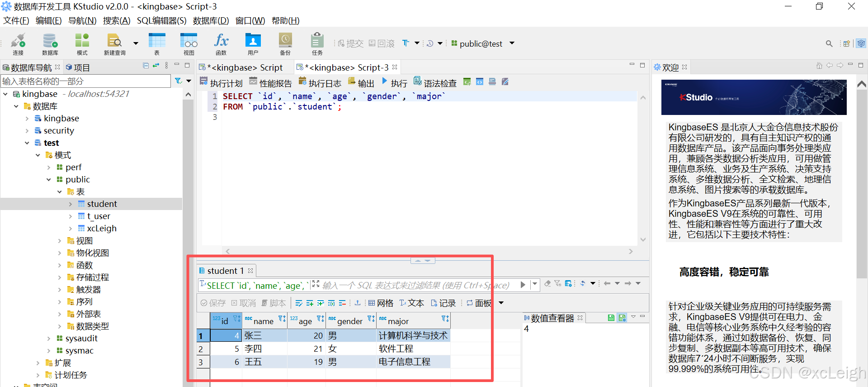
Task: Close the student 1 results tab
Action: (x=250, y=271)
